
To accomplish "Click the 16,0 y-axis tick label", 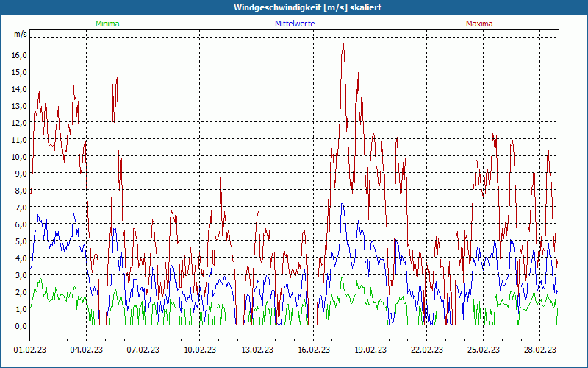I will tap(19, 55).
